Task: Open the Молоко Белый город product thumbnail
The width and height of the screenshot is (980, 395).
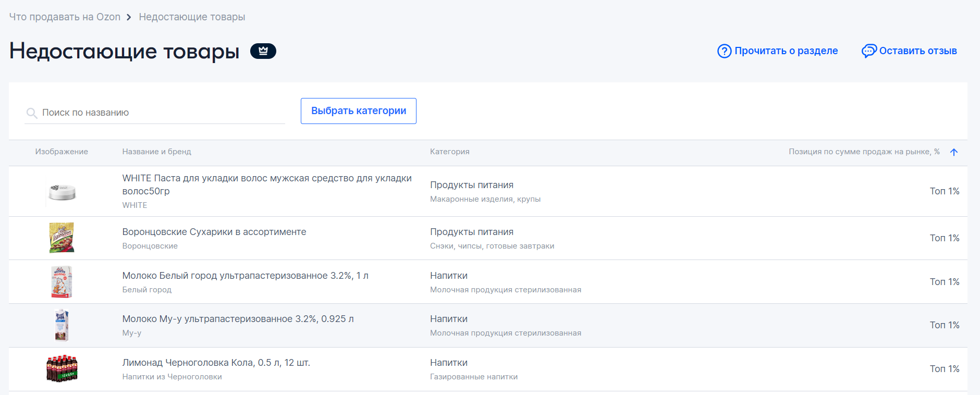Action: 62,282
